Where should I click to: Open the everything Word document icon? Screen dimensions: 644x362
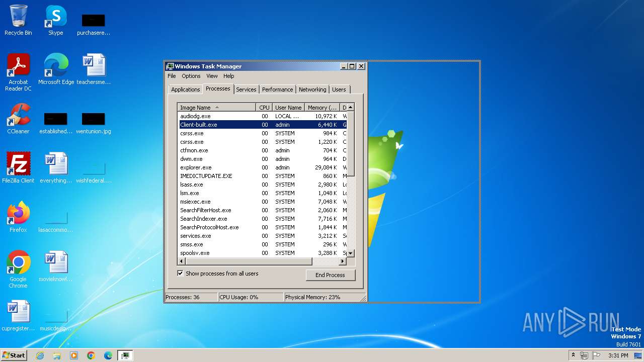coord(56,167)
